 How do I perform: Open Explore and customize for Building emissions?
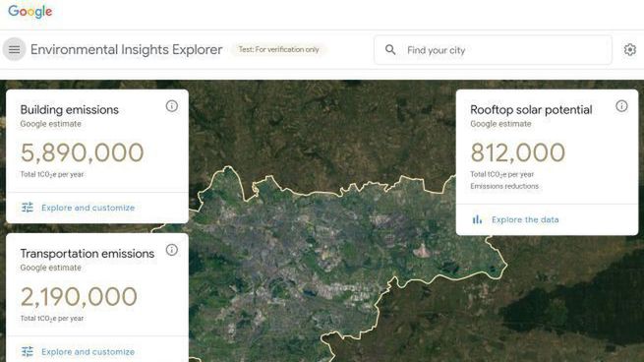click(x=88, y=208)
